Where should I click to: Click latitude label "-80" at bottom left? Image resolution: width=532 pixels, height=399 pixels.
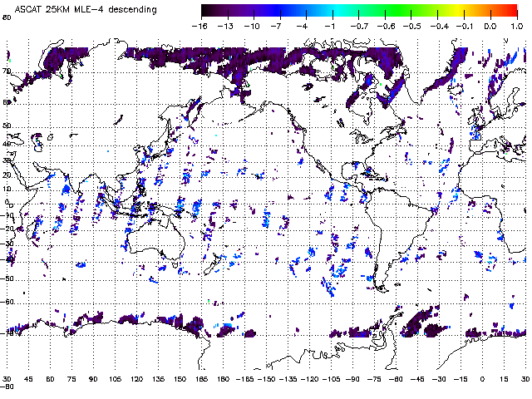click(x=7, y=387)
